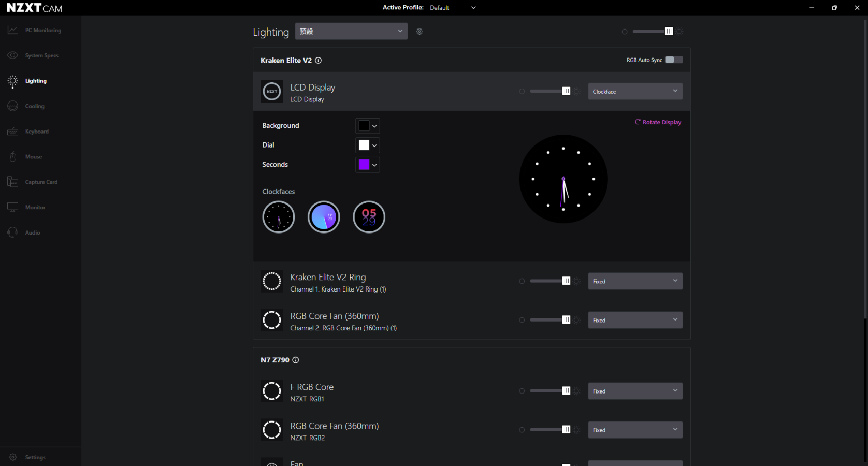
Task: Toggle the RGB Auto Sync switch
Action: [673, 60]
